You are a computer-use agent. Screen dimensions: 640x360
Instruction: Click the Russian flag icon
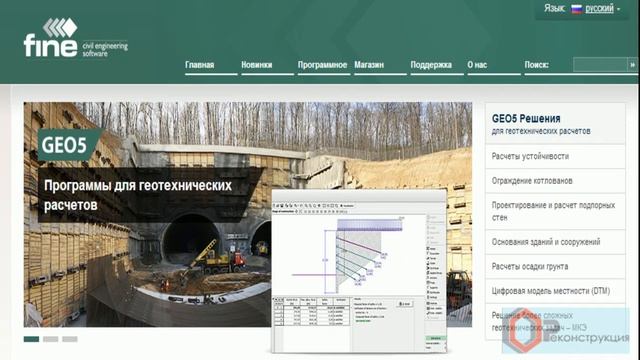pos(576,9)
